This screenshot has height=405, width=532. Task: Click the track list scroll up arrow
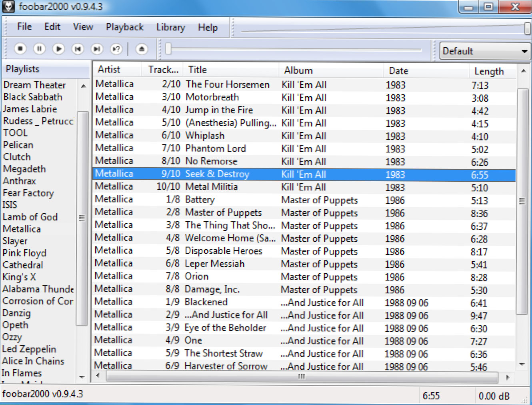(523, 71)
